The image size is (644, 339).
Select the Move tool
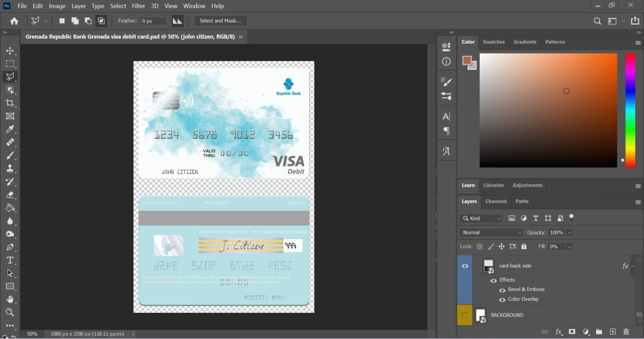[x=10, y=50]
